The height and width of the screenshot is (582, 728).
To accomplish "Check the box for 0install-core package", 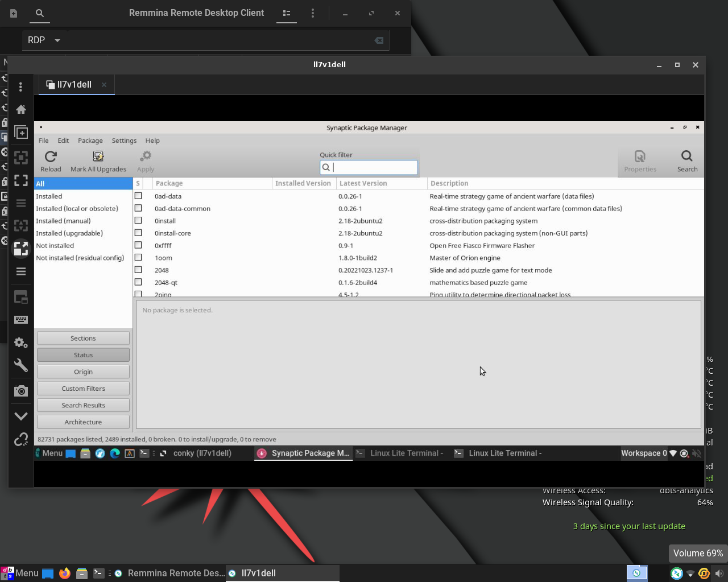I will tap(138, 233).
